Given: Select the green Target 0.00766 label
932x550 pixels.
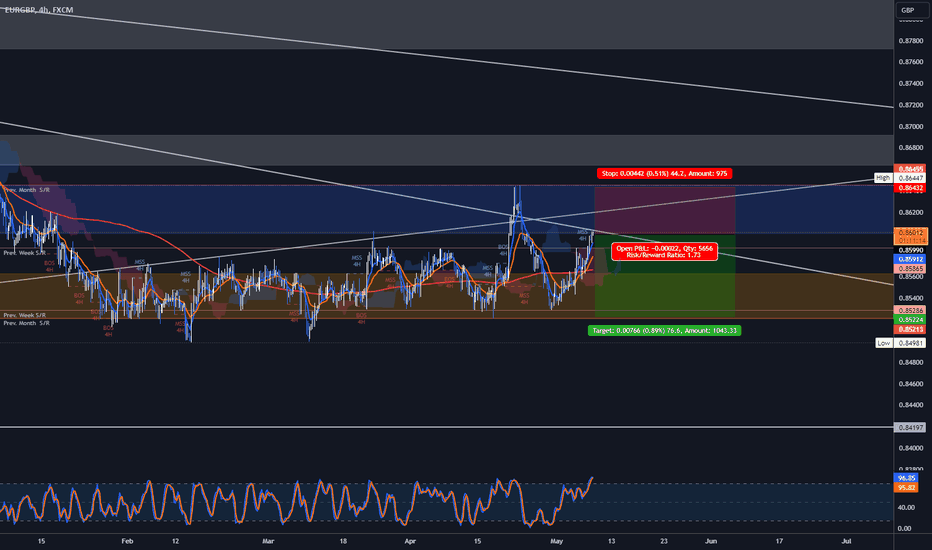Looking at the screenshot, I should 665,331.
